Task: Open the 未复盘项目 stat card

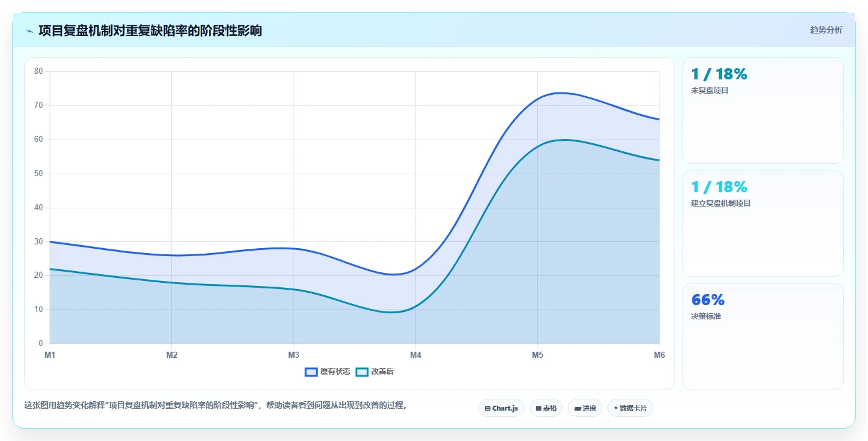Action: click(x=763, y=110)
